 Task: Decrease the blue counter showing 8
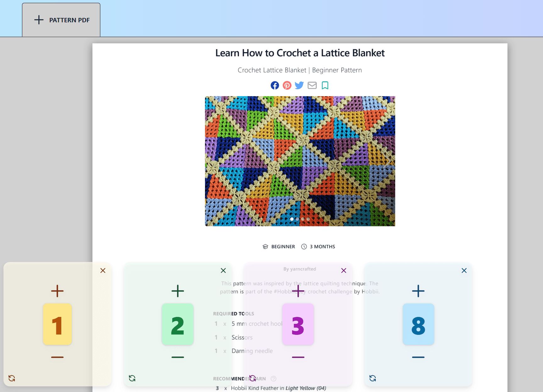pos(418,357)
